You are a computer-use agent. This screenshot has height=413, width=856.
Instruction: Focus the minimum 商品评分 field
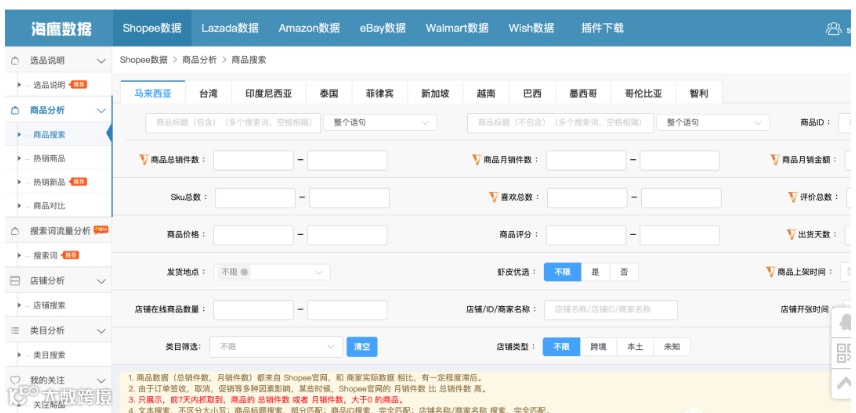pyautogui.click(x=586, y=235)
